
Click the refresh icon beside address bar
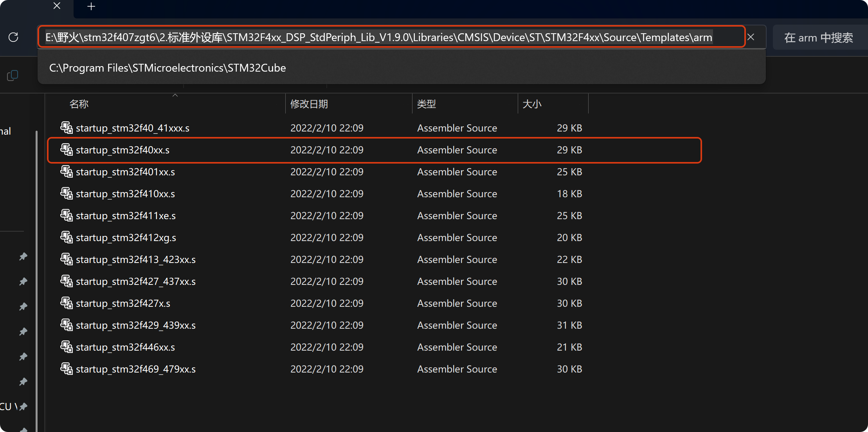[13, 37]
